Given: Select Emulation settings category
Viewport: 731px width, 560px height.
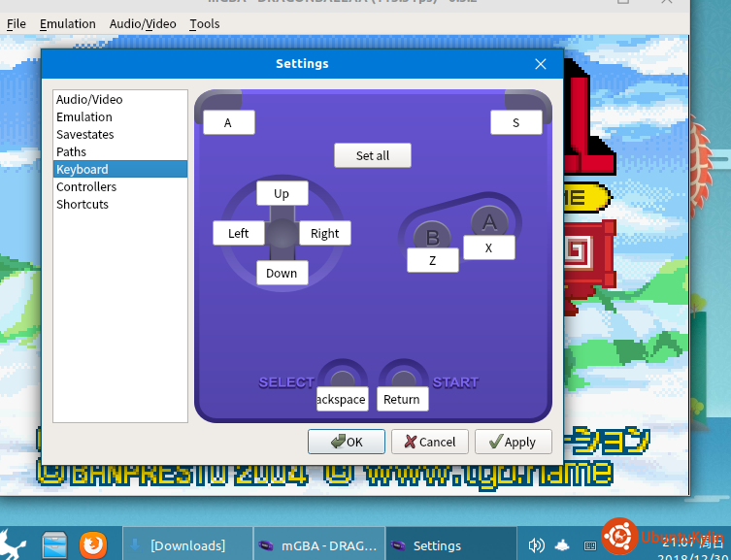Looking at the screenshot, I should click(120, 116).
